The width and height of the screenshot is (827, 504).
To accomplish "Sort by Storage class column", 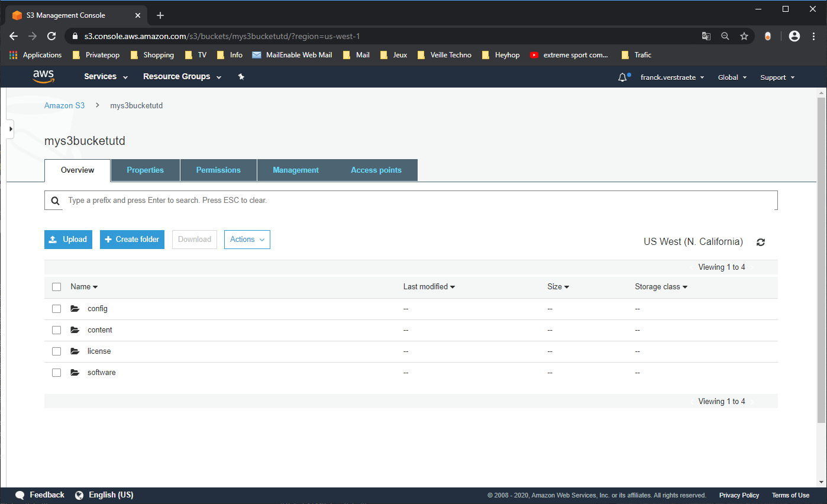I will [x=661, y=287].
